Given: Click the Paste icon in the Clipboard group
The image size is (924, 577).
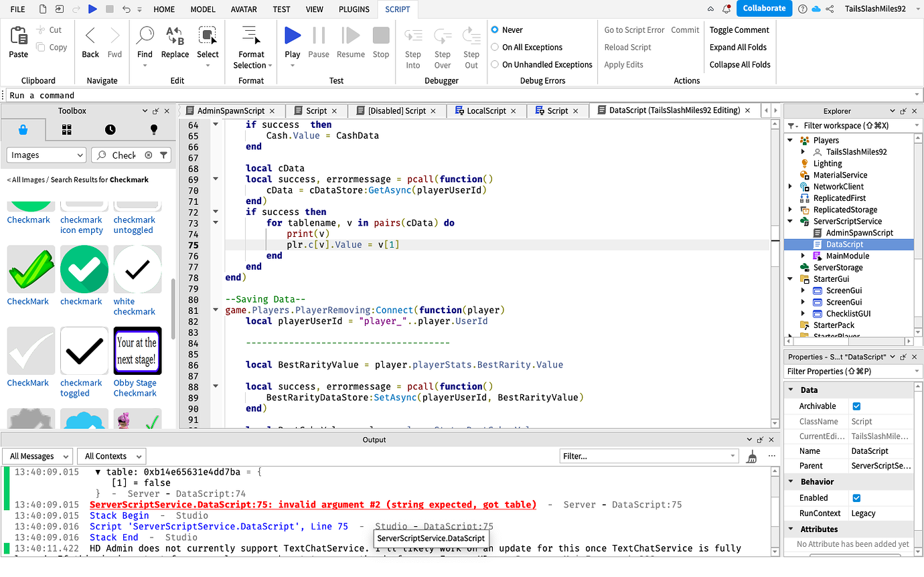Looking at the screenshot, I should tap(18, 37).
